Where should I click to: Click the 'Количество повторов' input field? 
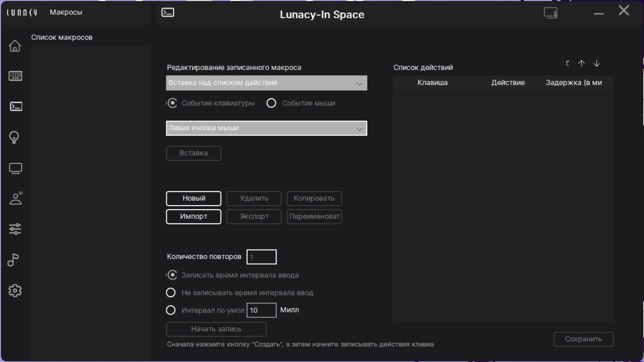[262, 257]
